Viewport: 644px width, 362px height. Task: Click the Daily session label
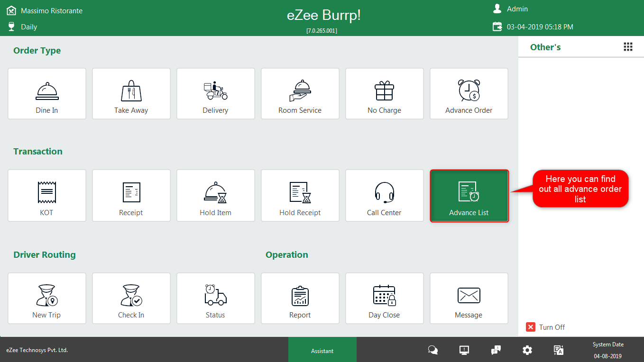coord(29,27)
